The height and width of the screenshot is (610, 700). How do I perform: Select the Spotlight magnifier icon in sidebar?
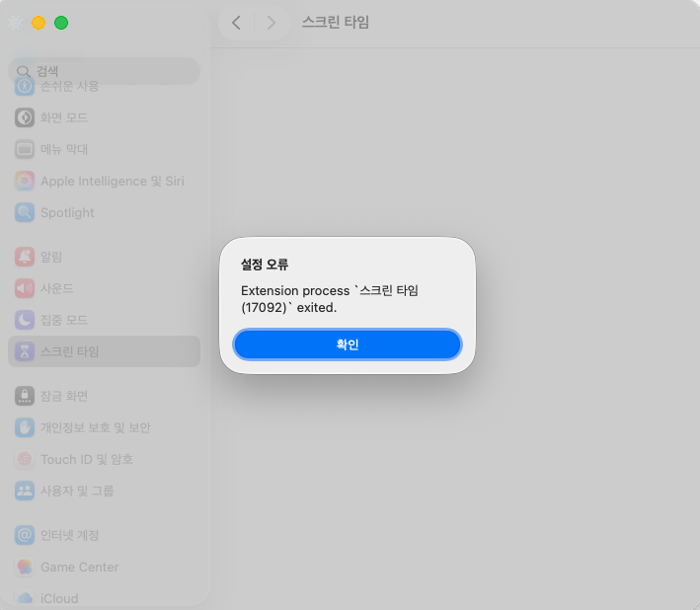[x=25, y=212]
